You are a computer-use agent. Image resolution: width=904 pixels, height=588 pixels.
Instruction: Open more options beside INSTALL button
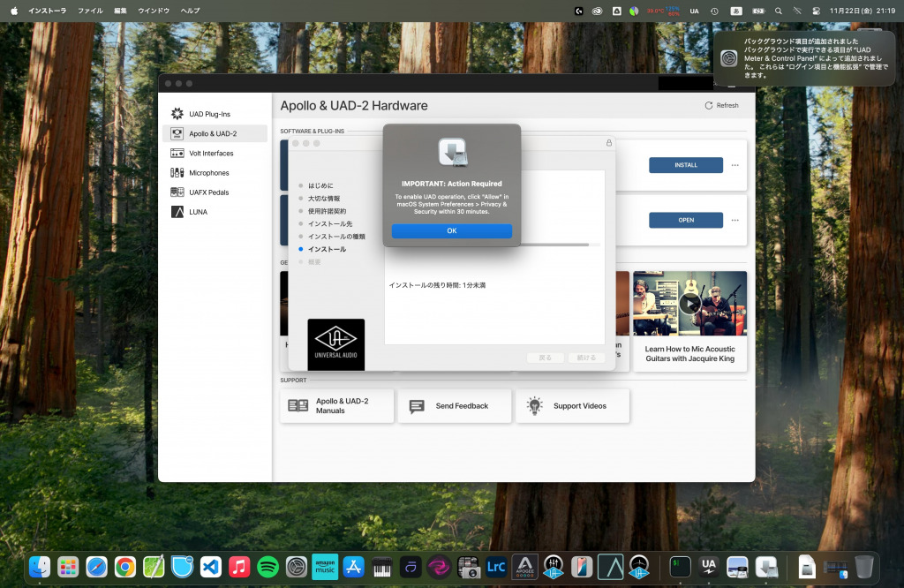734,165
